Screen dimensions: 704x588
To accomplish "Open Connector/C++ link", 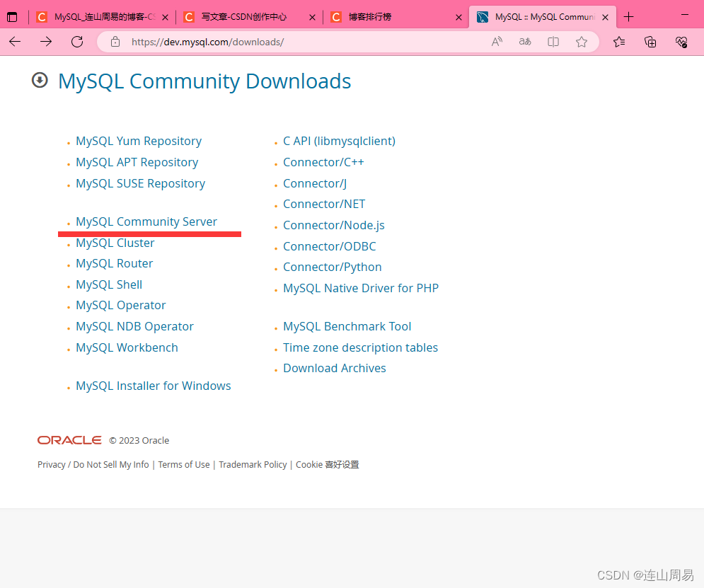I will coord(323,162).
